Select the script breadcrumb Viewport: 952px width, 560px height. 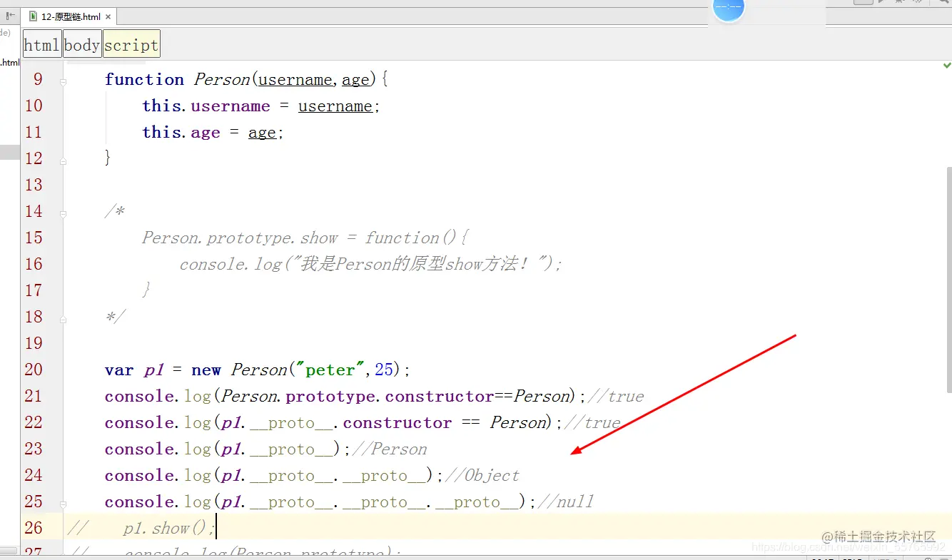131,44
